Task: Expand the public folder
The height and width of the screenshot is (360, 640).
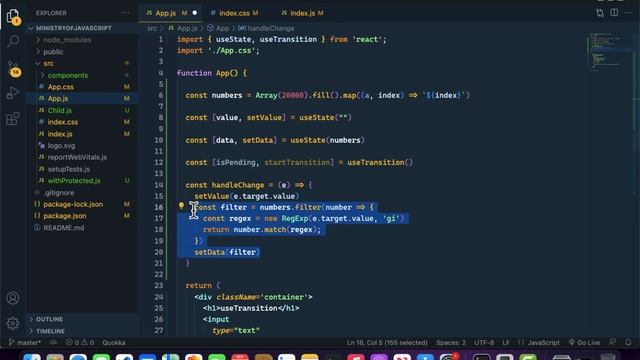Action: [x=53, y=52]
